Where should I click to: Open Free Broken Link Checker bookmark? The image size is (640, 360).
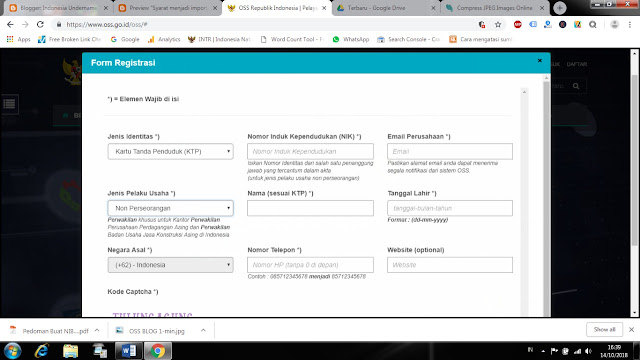[69, 39]
